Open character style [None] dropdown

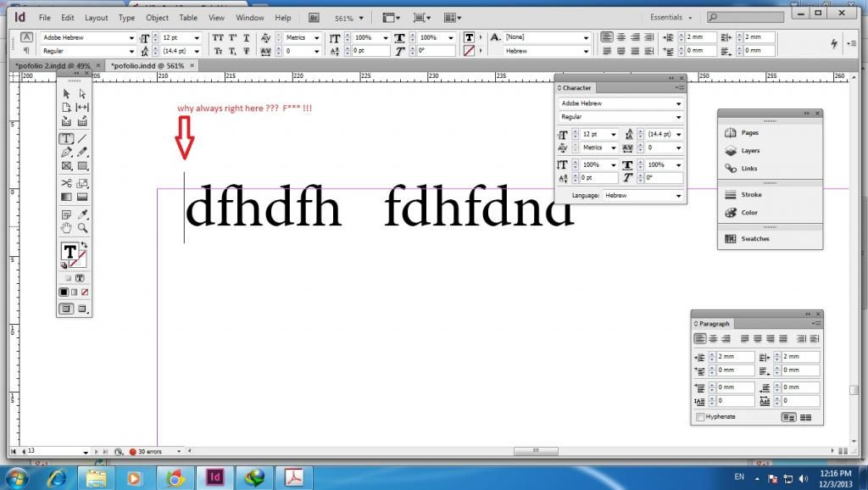coord(586,37)
